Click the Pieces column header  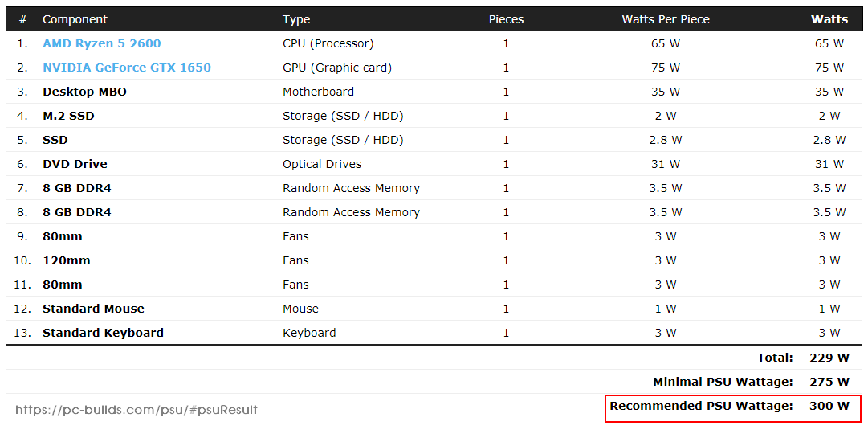(x=506, y=19)
